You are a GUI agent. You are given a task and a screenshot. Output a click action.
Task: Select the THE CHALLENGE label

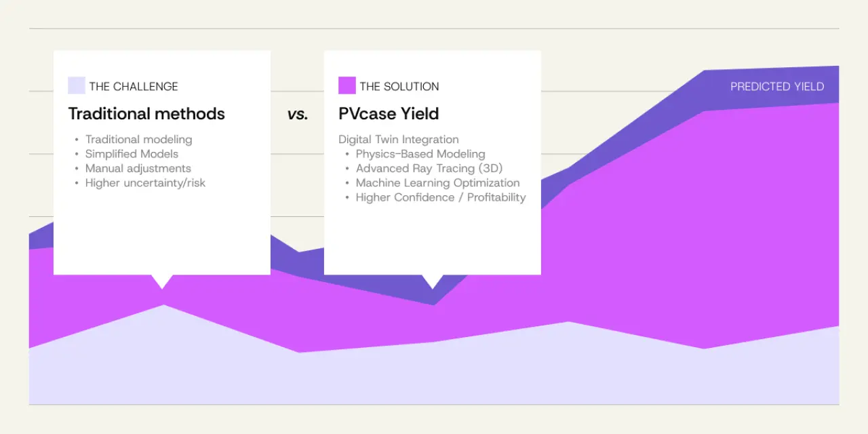point(134,87)
